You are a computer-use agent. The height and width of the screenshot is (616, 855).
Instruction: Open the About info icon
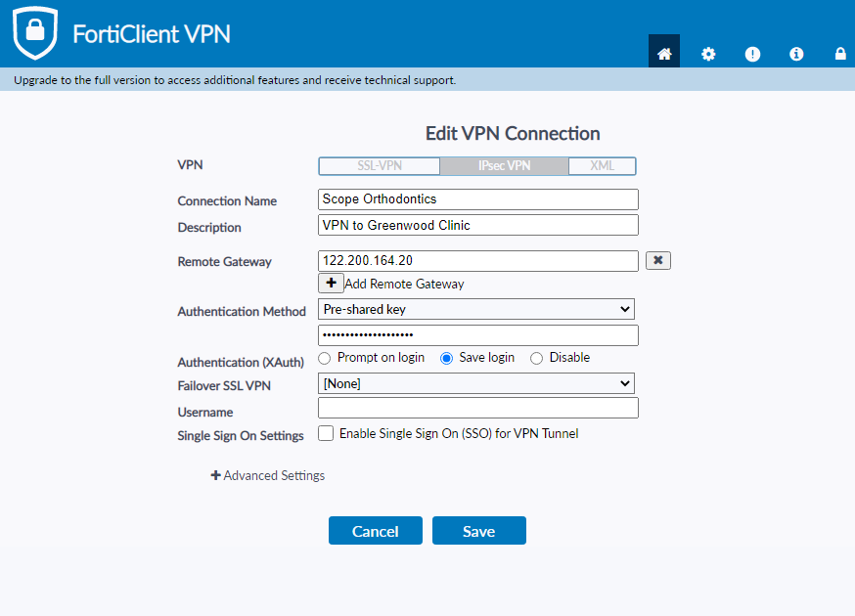coord(796,54)
